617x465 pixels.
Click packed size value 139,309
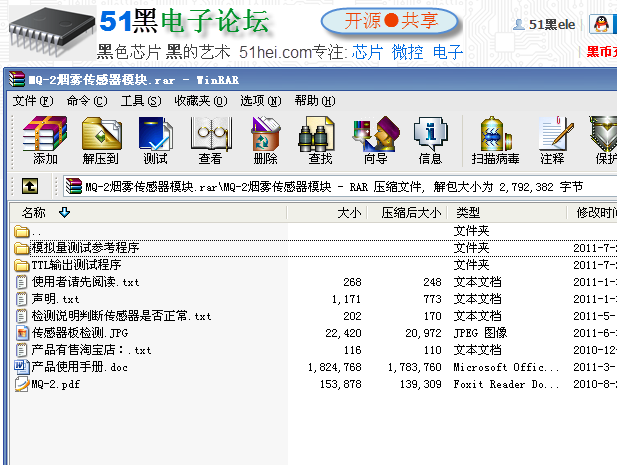(421, 384)
